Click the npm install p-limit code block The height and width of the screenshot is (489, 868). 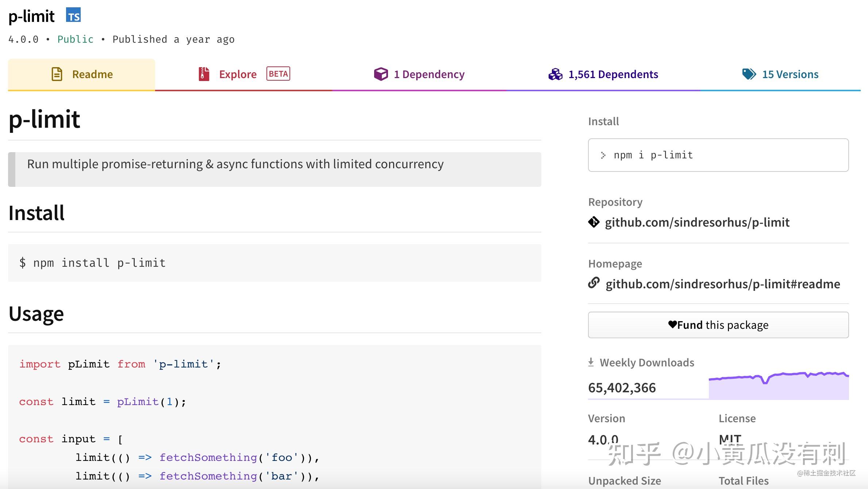[x=274, y=263]
